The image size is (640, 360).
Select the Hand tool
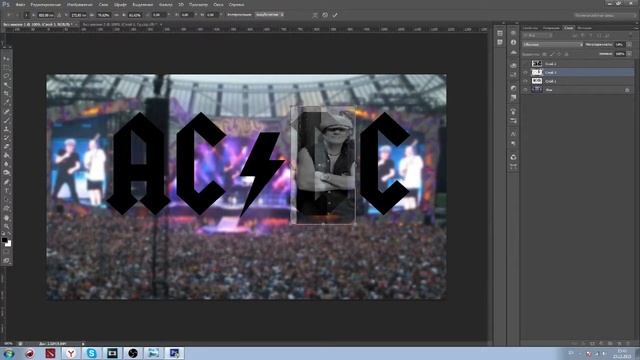point(6,218)
